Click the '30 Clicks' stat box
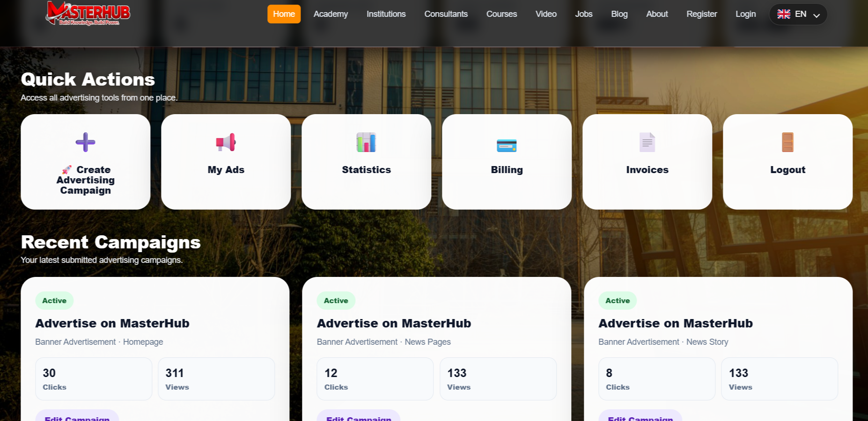Image resolution: width=868 pixels, height=421 pixels. pyautogui.click(x=94, y=379)
